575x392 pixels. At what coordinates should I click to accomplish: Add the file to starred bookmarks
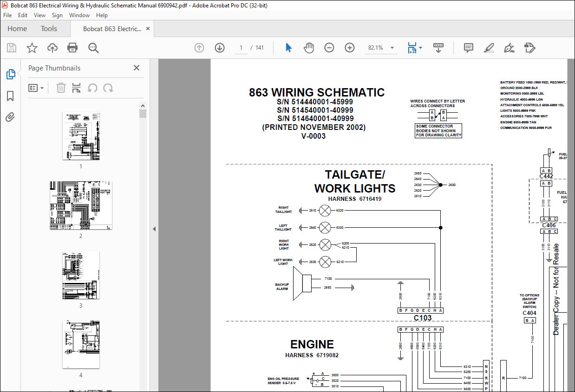pyautogui.click(x=32, y=48)
